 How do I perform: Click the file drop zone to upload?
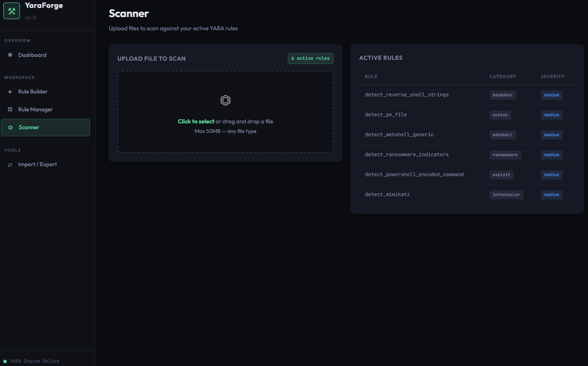point(225,111)
